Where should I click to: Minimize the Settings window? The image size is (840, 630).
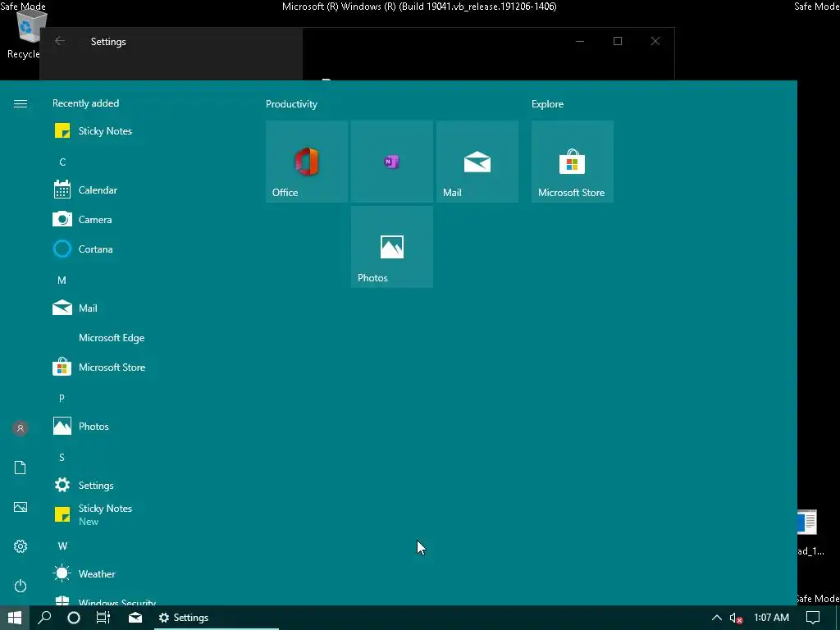point(580,41)
